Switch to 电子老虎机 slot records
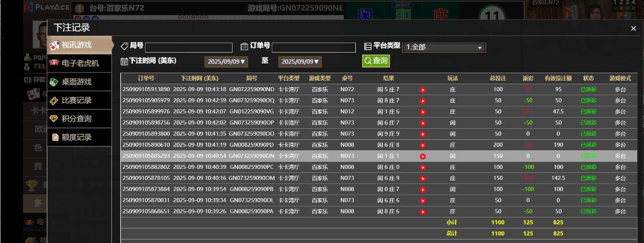The width and height of the screenshot is (644, 243). (x=79, y=64)
